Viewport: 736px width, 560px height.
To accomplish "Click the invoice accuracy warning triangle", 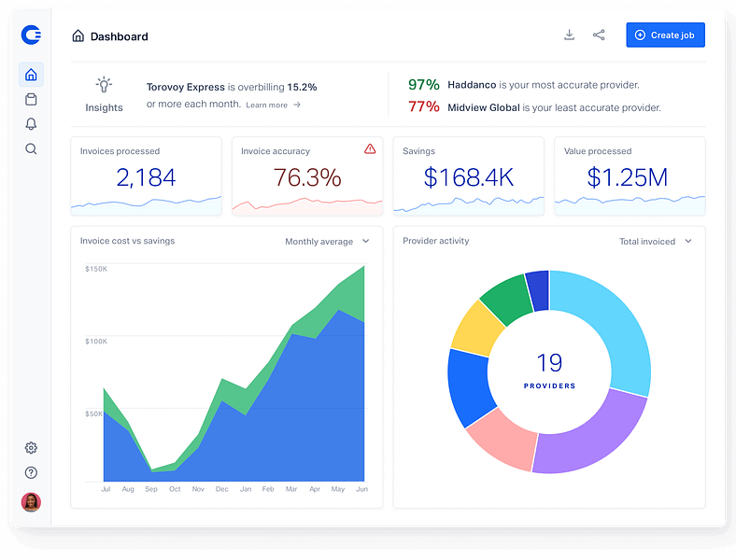I will [x=370, y=149].
